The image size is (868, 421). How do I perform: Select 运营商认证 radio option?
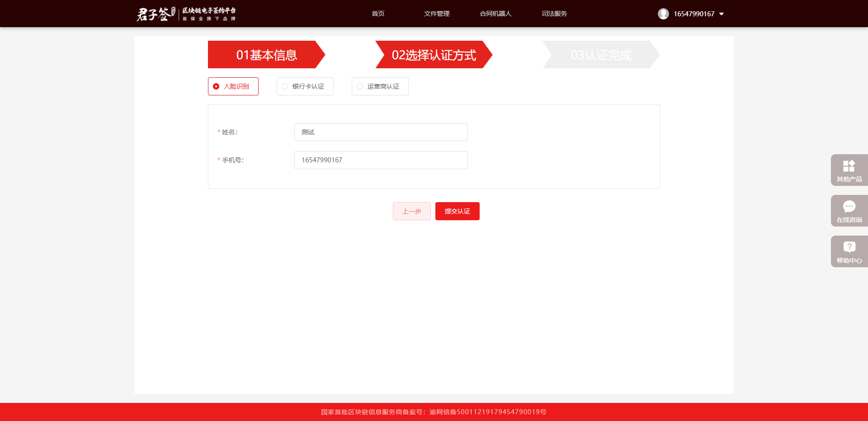[360, 86]
